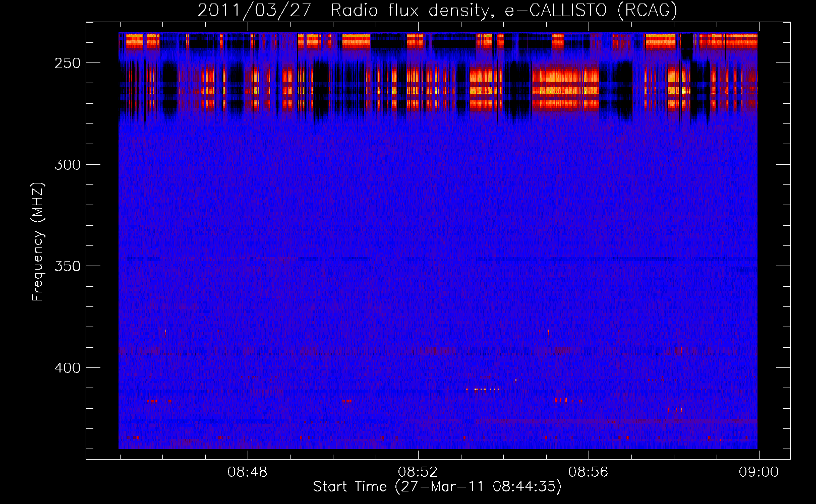Viewport: 816px width, 504px height.
Task: Click the 250 frequency tick label
Action: [x=68, y=64]
